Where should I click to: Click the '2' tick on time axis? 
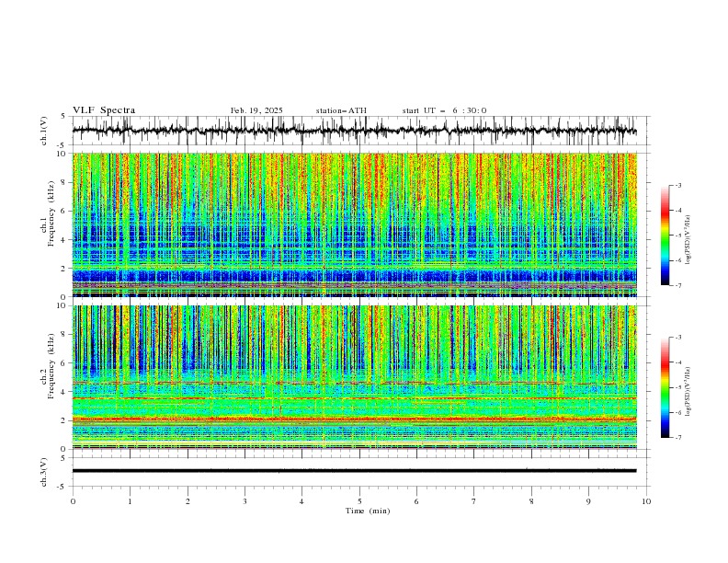tap(188, 501)
